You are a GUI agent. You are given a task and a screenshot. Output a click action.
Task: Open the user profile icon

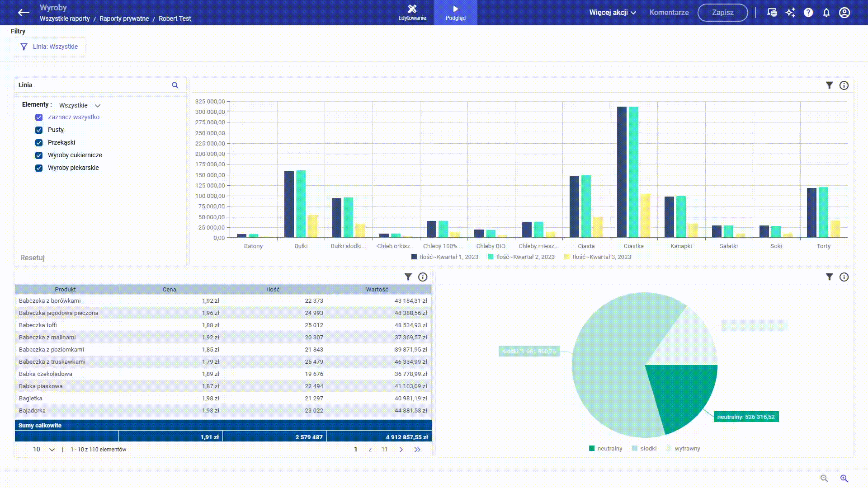pos(844,12)
